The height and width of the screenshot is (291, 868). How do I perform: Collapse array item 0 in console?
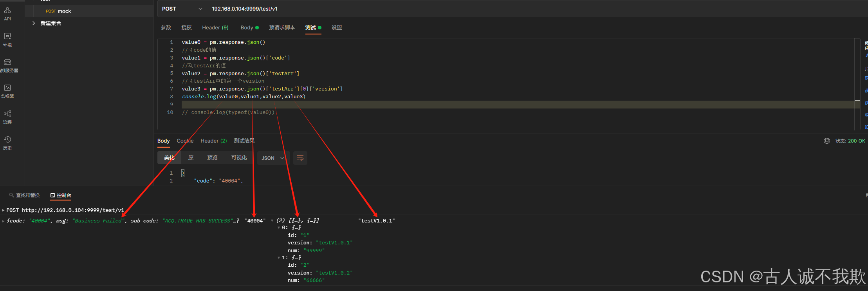278,228
